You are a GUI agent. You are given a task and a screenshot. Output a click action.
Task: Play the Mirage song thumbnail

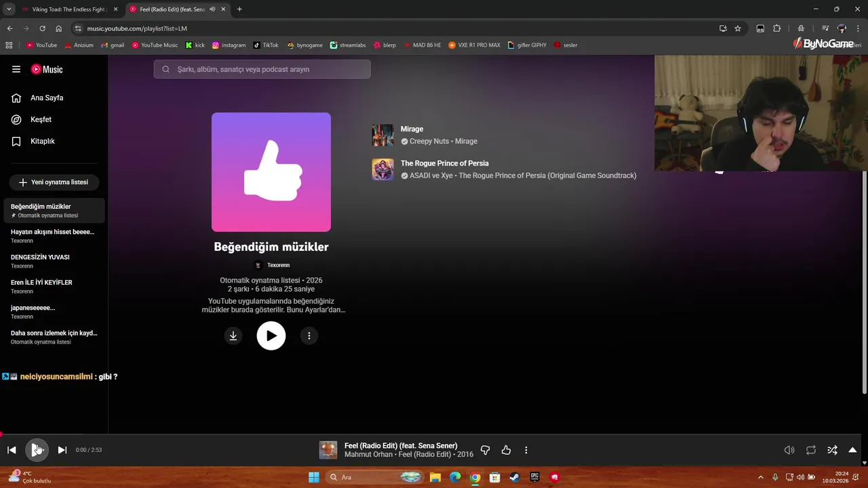coord(382,135)
